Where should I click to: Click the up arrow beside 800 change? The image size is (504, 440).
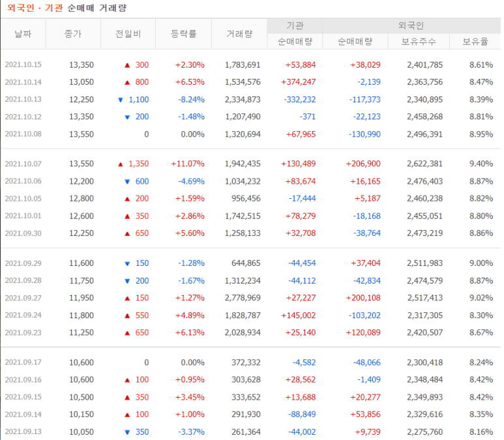127,83
